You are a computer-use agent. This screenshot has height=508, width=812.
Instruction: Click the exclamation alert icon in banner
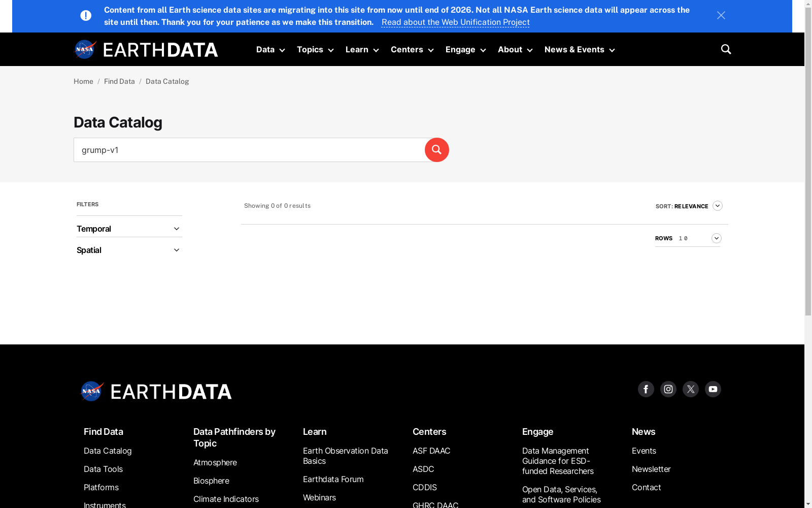(86, 16)
